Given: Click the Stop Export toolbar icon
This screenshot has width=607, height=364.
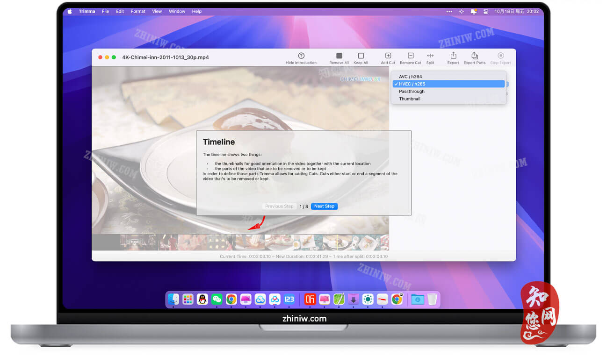Looking at the screenshot, I should (x=500, y=56).
